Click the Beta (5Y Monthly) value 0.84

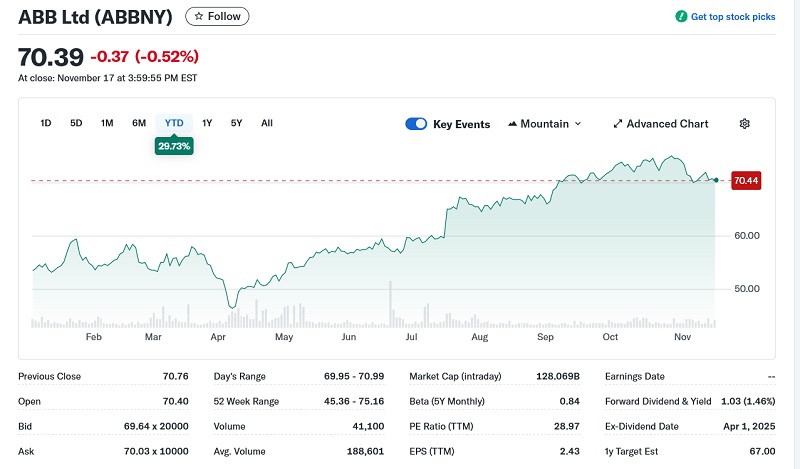[569, 402]
